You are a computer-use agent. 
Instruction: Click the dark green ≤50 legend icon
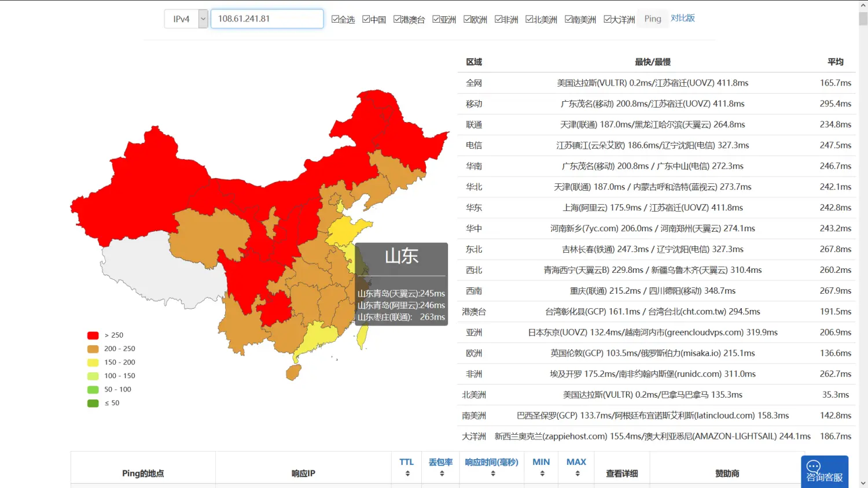point(93,403)
